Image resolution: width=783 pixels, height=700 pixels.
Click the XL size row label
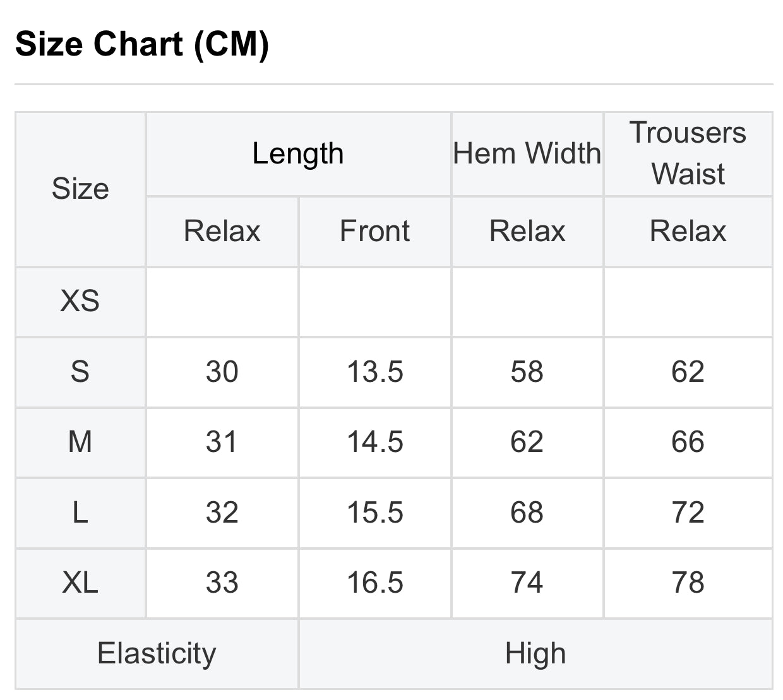coord(80,583)
